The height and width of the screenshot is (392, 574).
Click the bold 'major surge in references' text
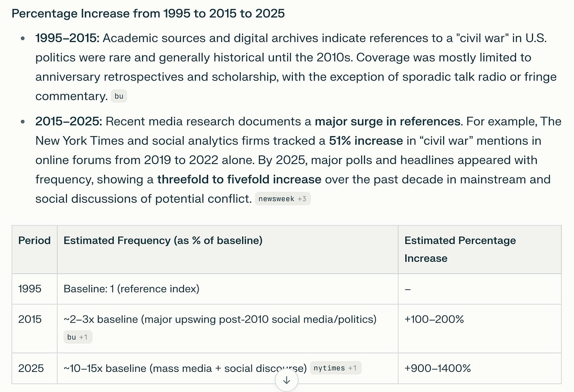(x=388, y=121)
